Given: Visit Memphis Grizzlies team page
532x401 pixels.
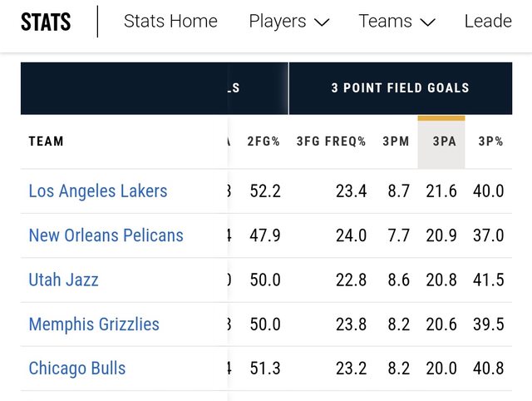Looking at the screenshot, I should pos(94,324).
